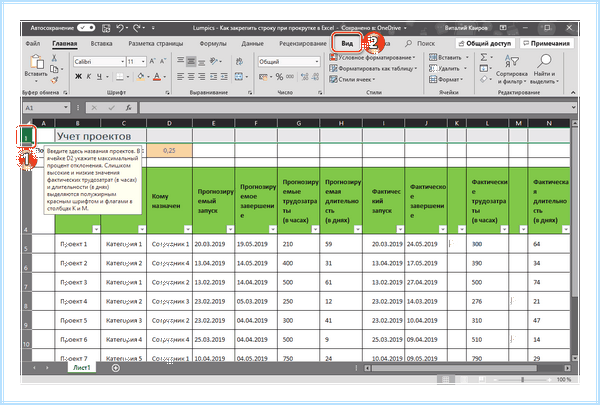The image size is (600, 405).
Task: Switch to the Вставка ribbon tab
Action: [101, 43]
